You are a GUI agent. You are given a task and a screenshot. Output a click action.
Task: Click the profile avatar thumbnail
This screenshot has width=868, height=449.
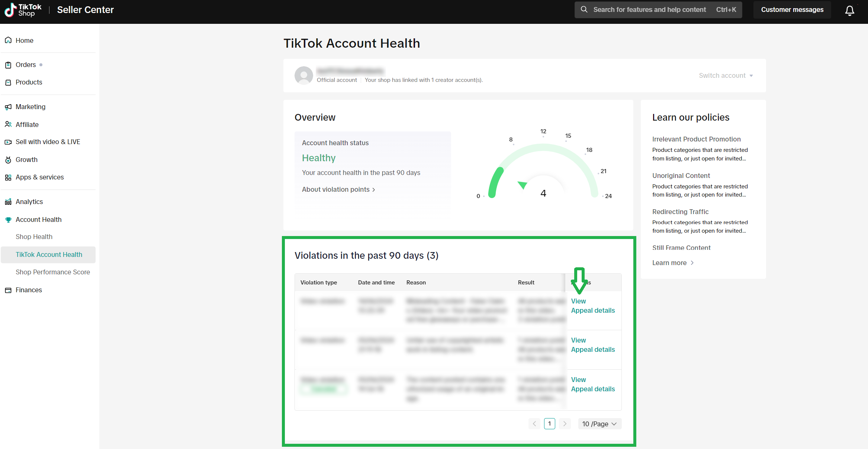coord(304,76)
